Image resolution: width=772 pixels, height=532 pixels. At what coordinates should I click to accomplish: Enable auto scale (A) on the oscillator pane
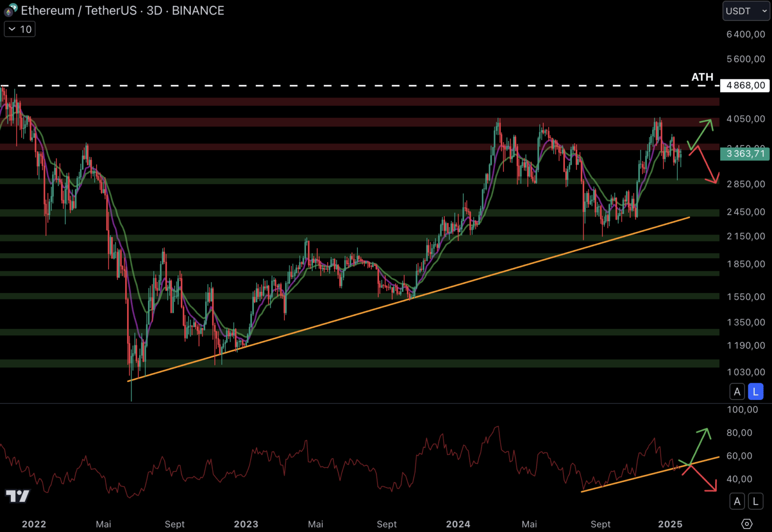(737, 501)
